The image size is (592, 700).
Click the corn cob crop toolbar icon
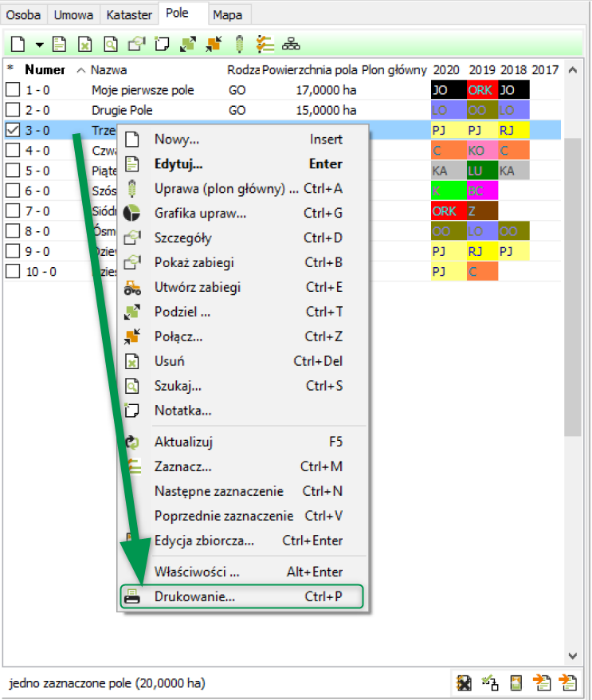point(240,44)
